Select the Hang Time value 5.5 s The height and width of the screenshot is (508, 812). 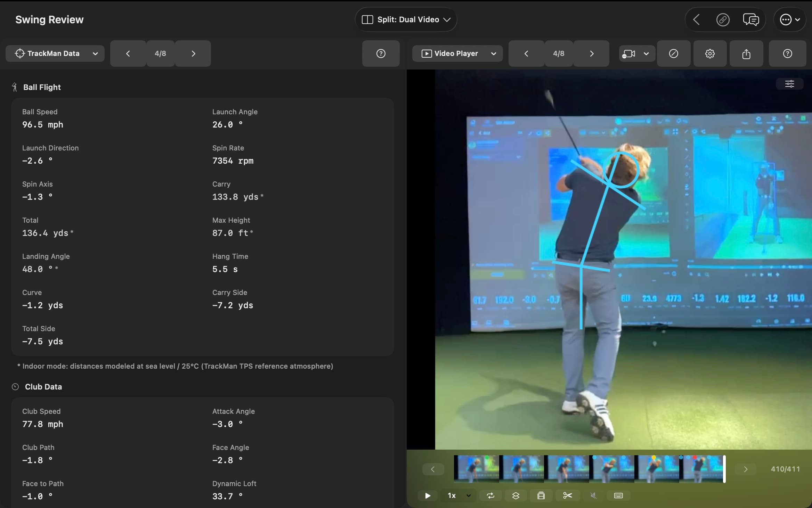pyautogui.click(x=225, y=269)
